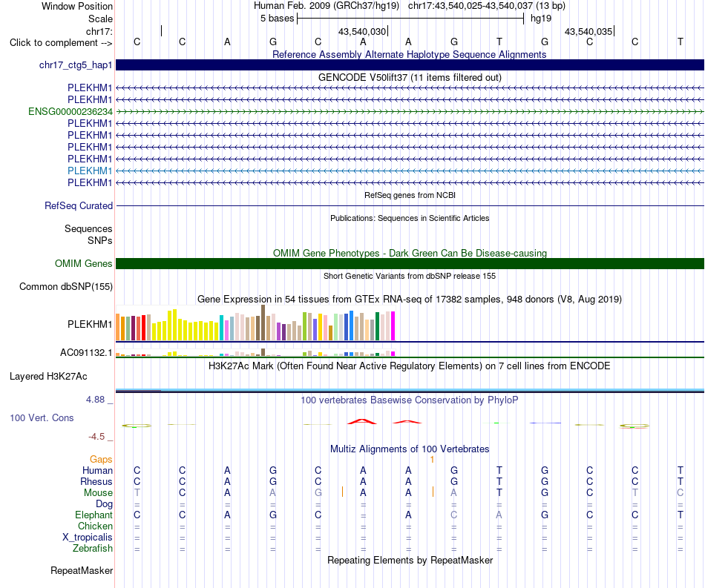Click the AC091132.1 expression bar chart
The image size is (705, 588).
click(x=255, y=353)
